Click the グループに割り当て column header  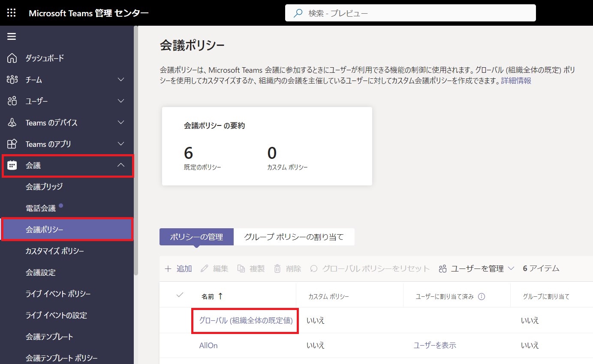point(546,296)
